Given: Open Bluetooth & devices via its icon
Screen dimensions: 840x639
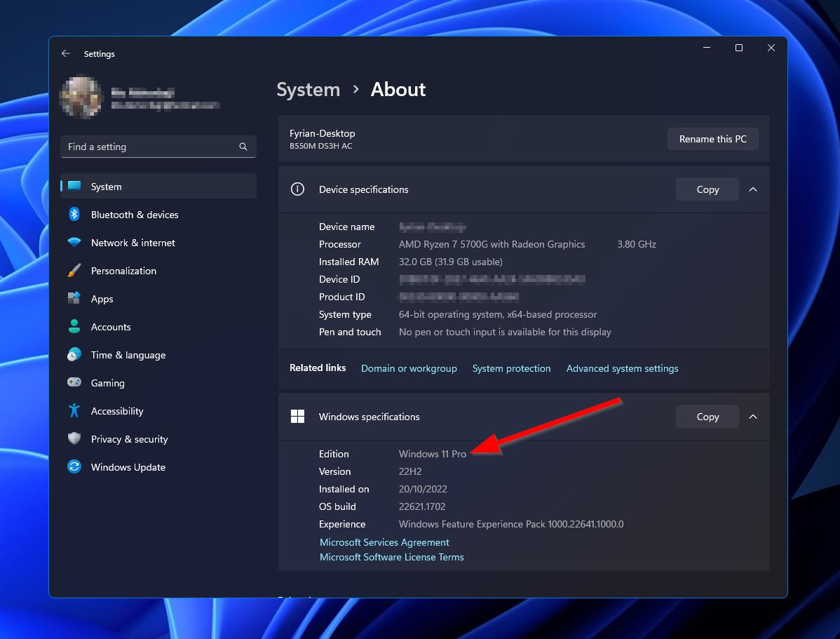Looking at the screenshot, I should (x=74, y=215).
